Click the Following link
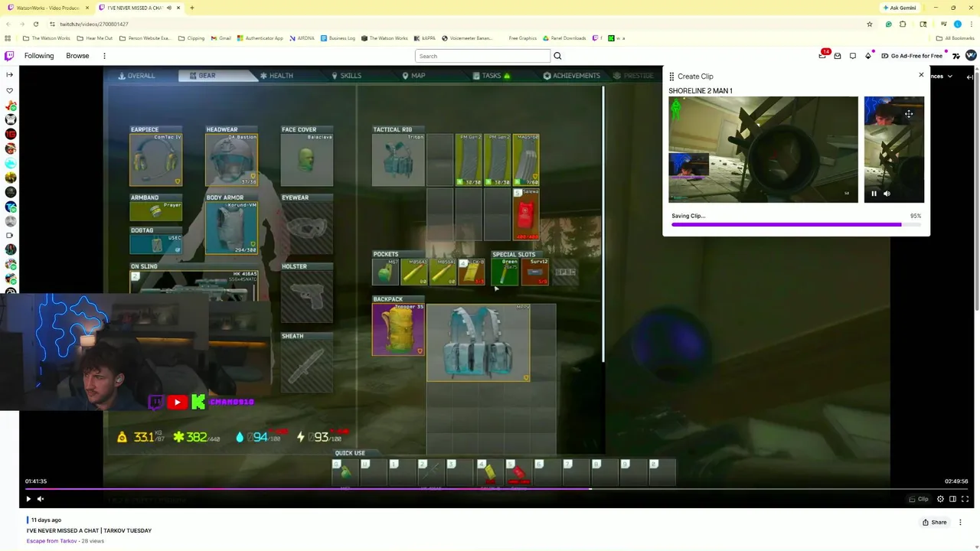This screenshot has height=551, width=980. click(x=39, y=56)
